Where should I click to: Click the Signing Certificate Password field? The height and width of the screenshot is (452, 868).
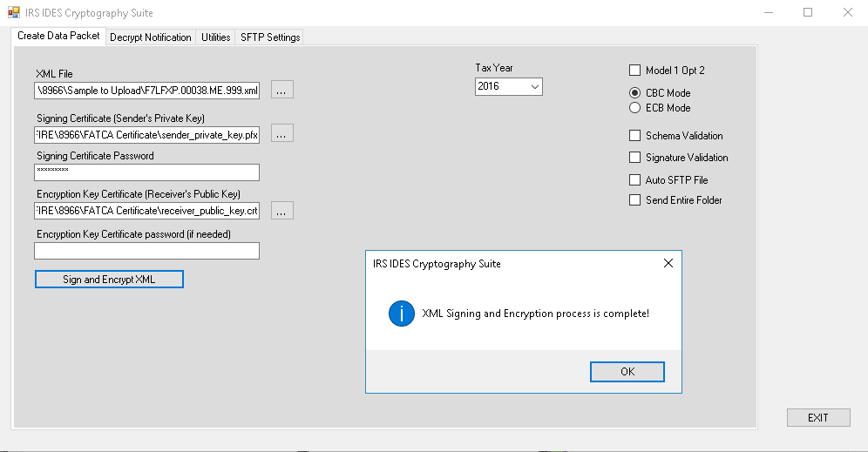[146, 172]
